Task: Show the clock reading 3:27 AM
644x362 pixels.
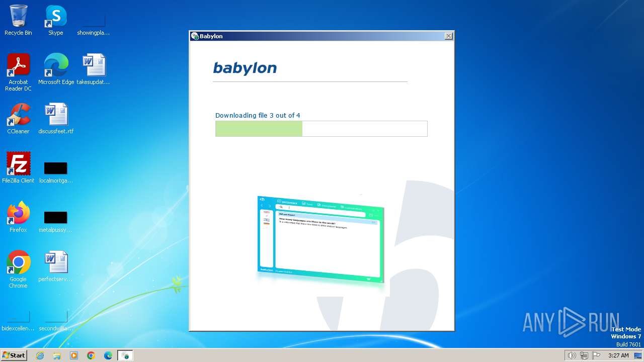Action: [x=618, y=355]
